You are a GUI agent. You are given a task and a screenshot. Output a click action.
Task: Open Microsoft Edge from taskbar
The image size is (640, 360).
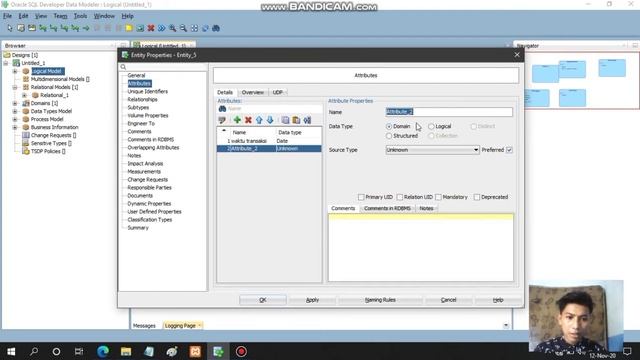pos(103,351)
